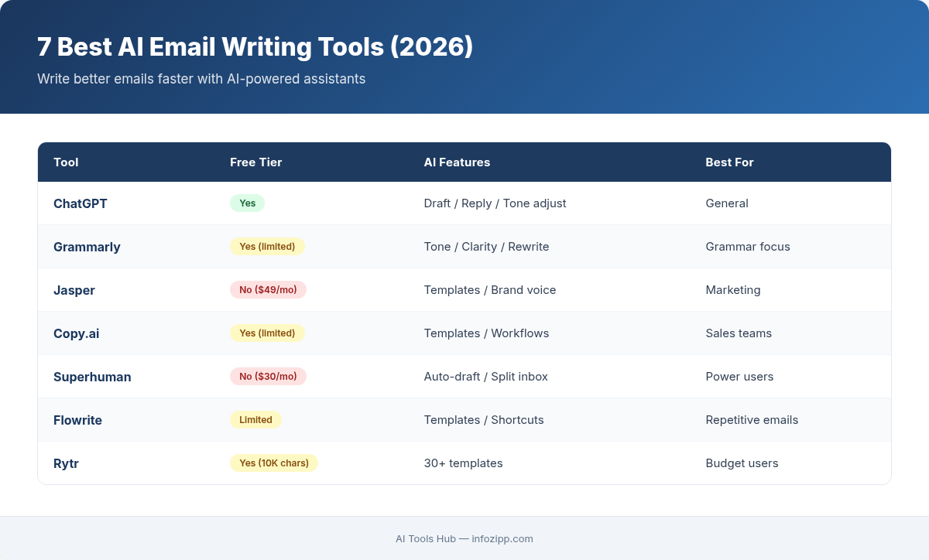Open the Flowrite tool listing
Image resolution: width=929 pixels, height=560 pixels.
(77, 420)
